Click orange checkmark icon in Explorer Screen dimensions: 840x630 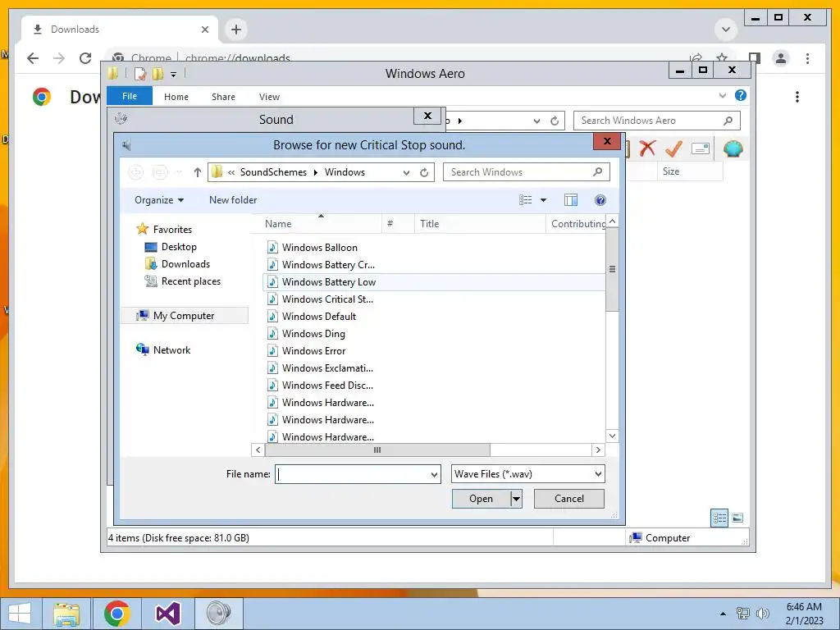point(673,148)
